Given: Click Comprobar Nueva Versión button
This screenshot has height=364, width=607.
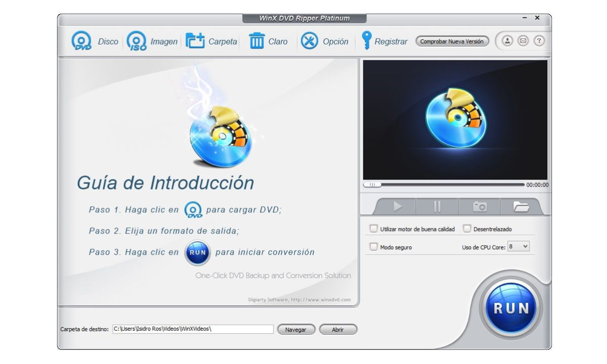Looking at the screenshot, I should click(452, 41).
